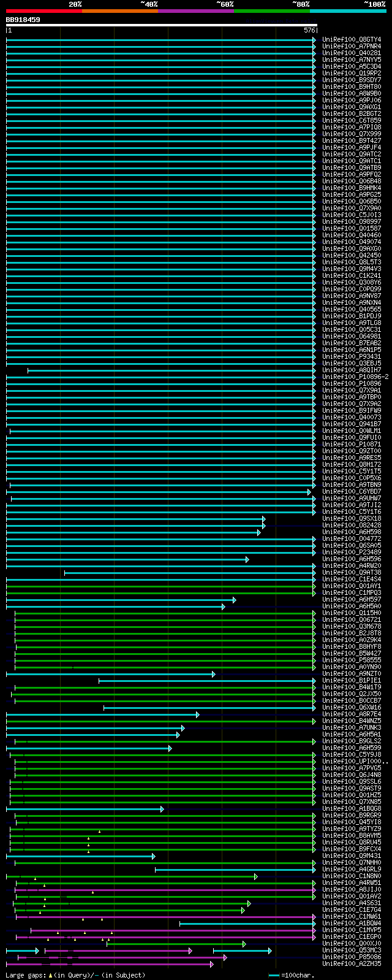Open hit UniRef100_A5C3D4
The height and width of the screenshot is (980, 392).
(x=352, y=67)
